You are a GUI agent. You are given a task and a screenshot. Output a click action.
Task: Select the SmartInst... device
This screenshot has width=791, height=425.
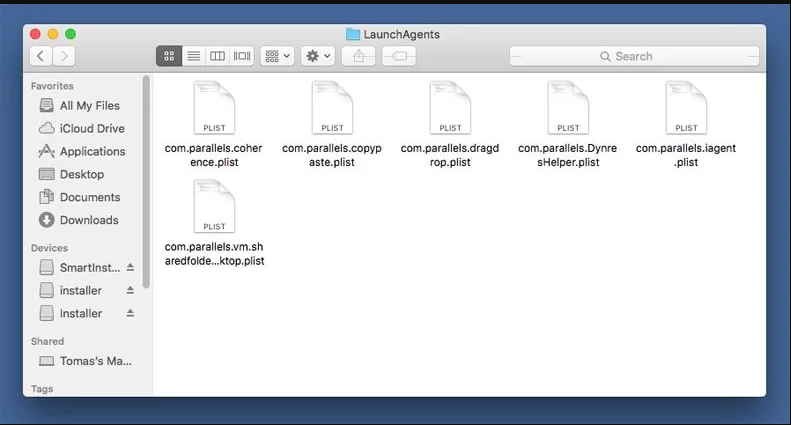[x=80, y=268]
